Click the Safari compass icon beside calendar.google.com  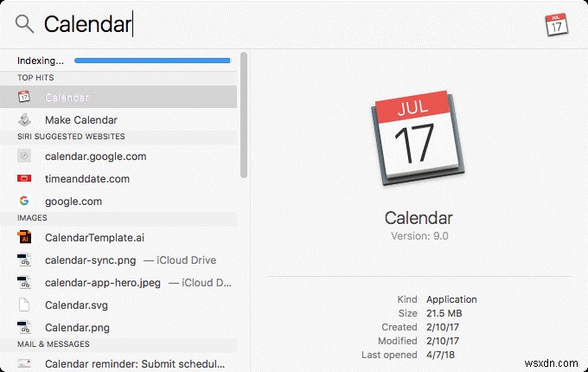tap(24, 156)
